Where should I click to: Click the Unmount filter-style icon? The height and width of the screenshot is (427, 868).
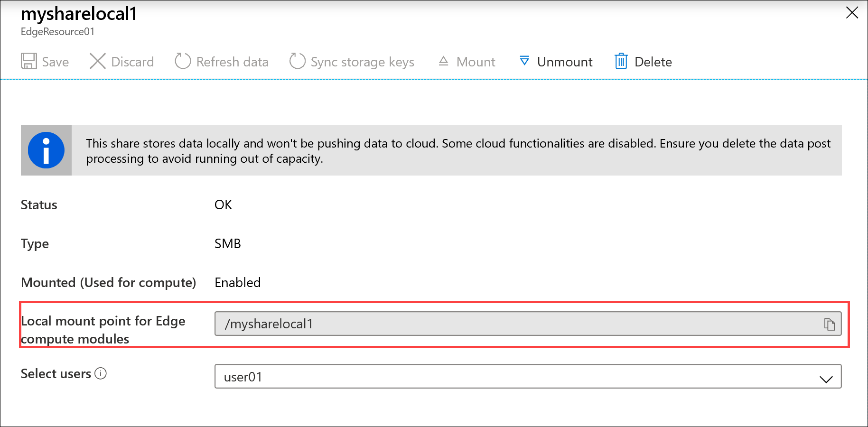pos(524,61)
